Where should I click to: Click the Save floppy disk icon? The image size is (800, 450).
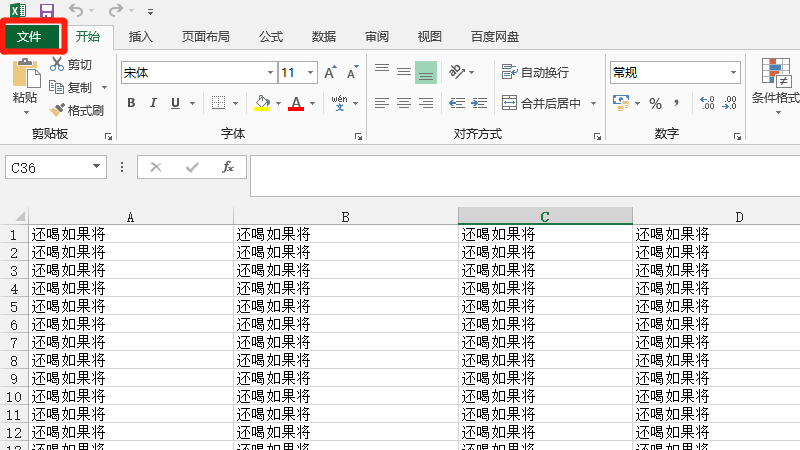[x=46, y=11]
